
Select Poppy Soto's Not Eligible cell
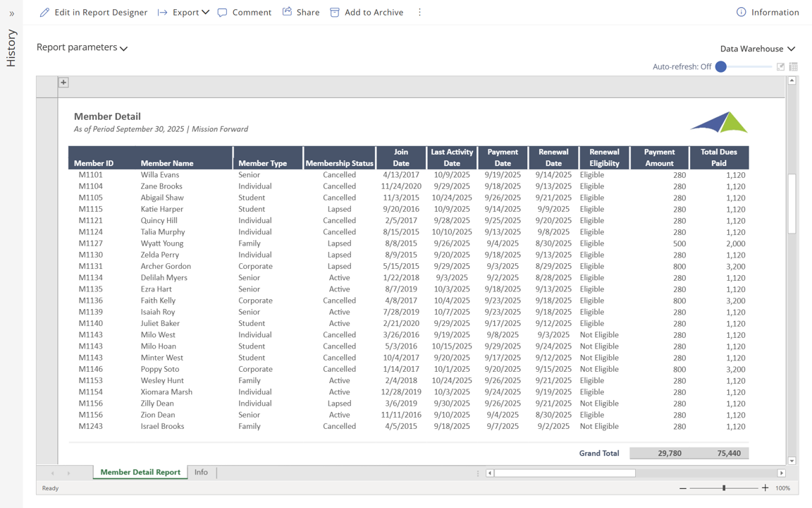pyautogui.click(x=599, y=370)
